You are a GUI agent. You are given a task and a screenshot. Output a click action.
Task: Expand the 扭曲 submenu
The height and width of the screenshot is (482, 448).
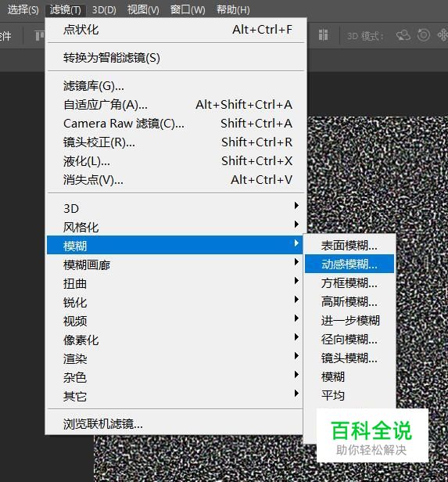(x=174, y=283)
